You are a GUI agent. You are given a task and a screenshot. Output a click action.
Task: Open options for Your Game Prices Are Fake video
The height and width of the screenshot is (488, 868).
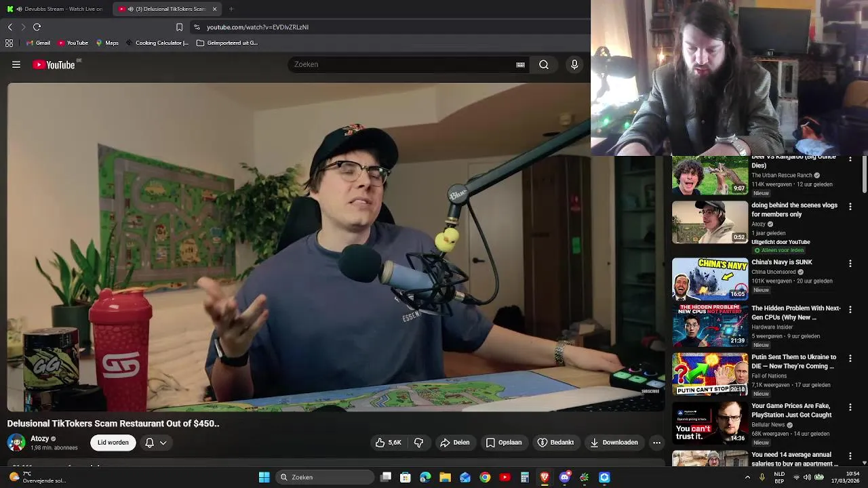pos(850,407)
